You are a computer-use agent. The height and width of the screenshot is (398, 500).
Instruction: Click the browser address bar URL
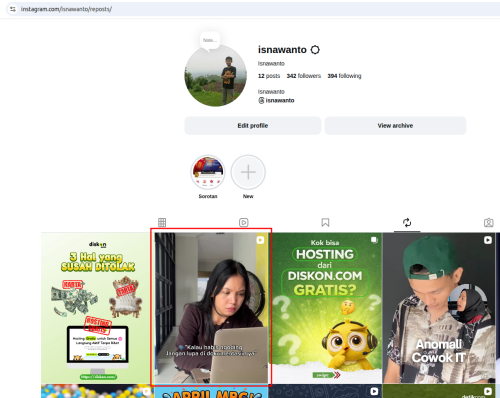(x=66, y=9)
